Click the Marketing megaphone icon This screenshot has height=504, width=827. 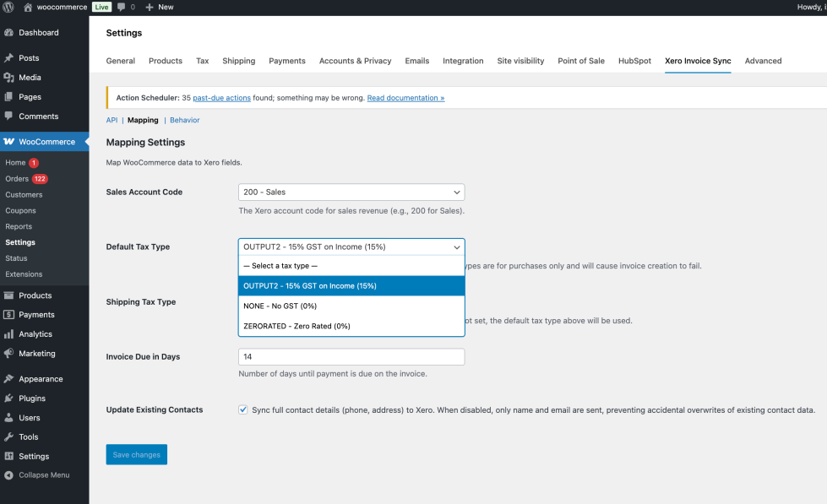(x=8, y=353)
